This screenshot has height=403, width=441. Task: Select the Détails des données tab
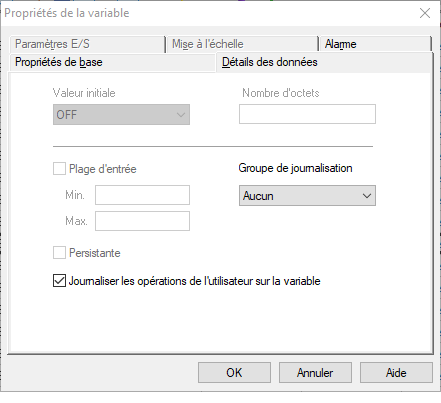(x=324, y=62)
